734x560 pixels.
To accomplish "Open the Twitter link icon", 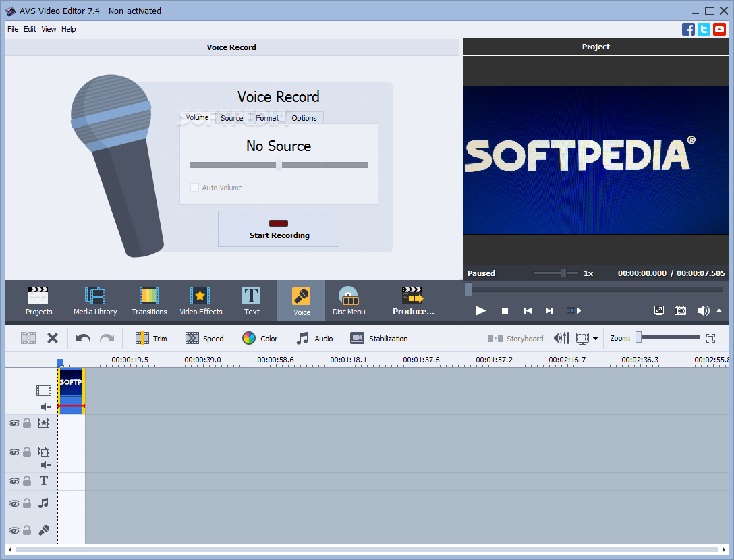I will [704, 29].
